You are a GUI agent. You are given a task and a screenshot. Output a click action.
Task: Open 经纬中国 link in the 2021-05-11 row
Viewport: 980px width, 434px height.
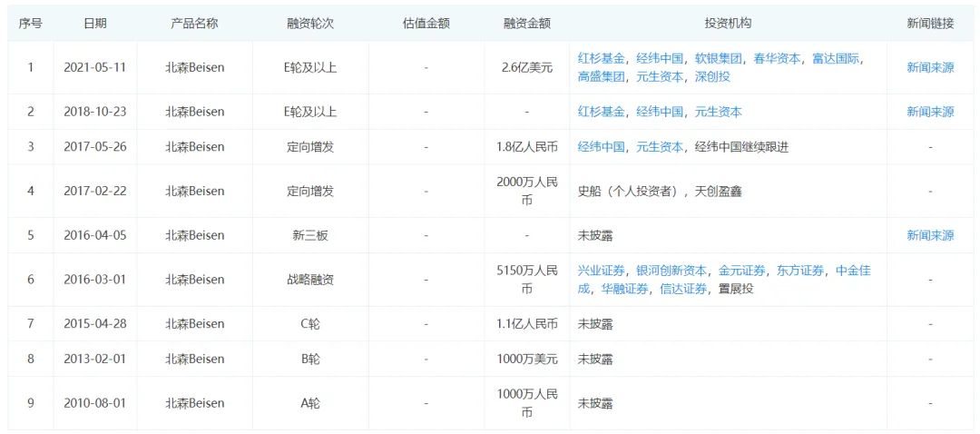tap(660, 59)
